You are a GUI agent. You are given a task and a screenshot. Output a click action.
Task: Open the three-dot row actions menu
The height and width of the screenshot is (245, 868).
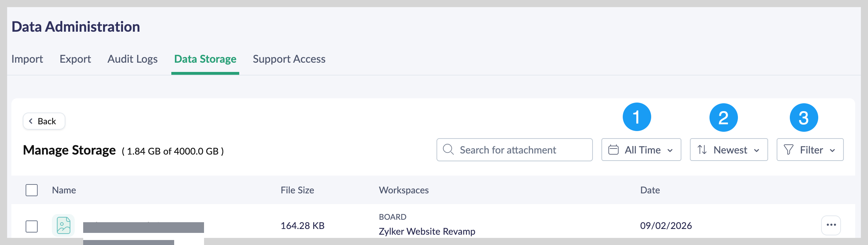(831, 225)
